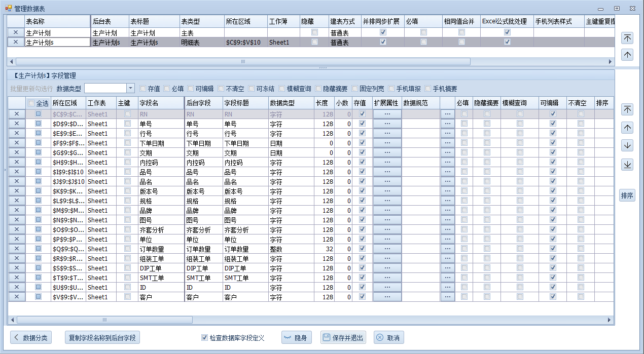Tick the 主键 checkbox for ID field

pos(127,287)
